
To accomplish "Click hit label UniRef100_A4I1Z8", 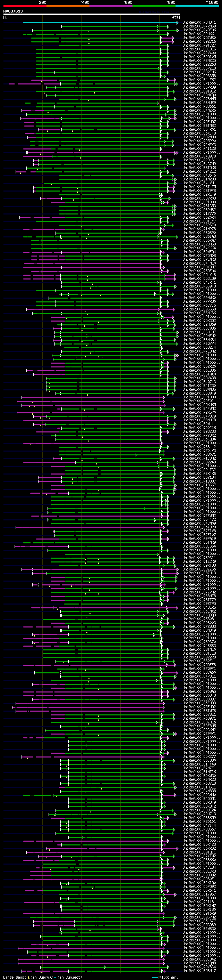I will point(199,148).
